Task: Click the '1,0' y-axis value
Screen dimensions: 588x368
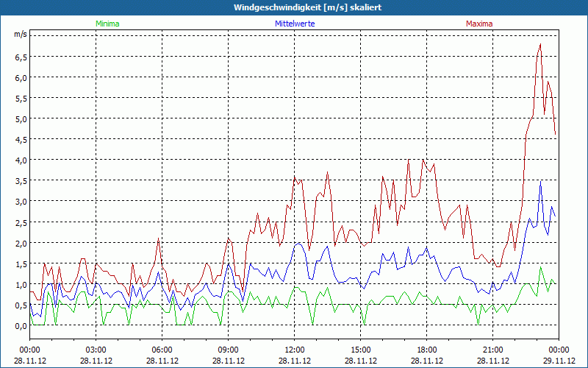Action: tap(21, 285)
